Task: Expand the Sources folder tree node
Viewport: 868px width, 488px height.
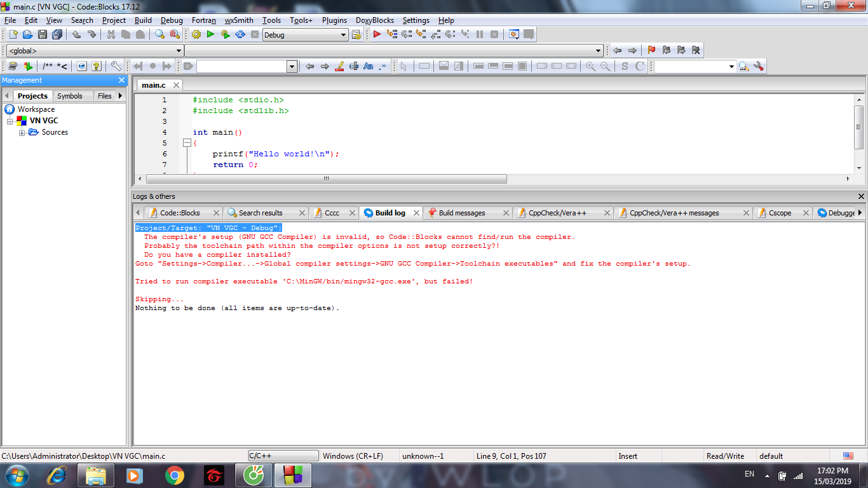Action: point(22,132)
